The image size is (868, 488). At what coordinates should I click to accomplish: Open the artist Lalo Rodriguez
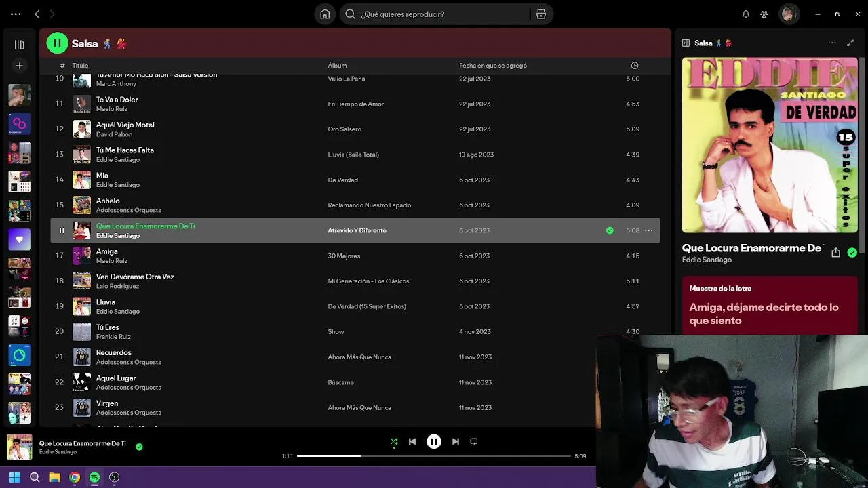[x=117, y=286]
